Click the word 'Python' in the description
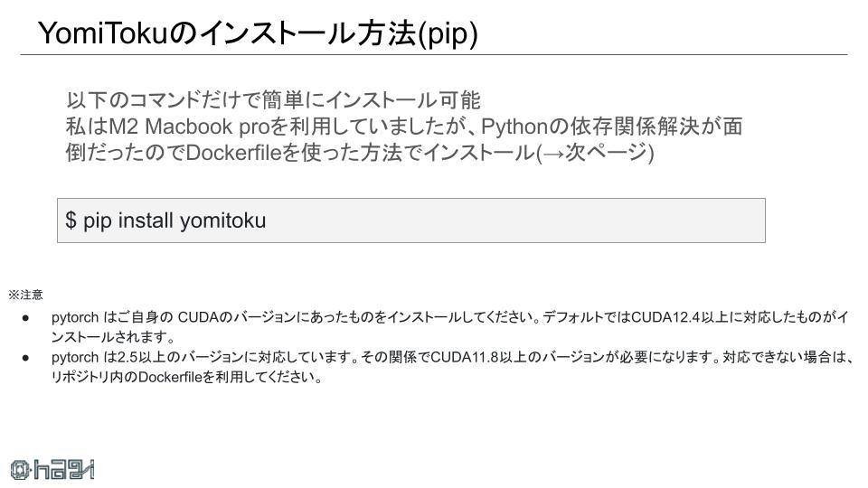868x488 pixels. pos(514,127)
